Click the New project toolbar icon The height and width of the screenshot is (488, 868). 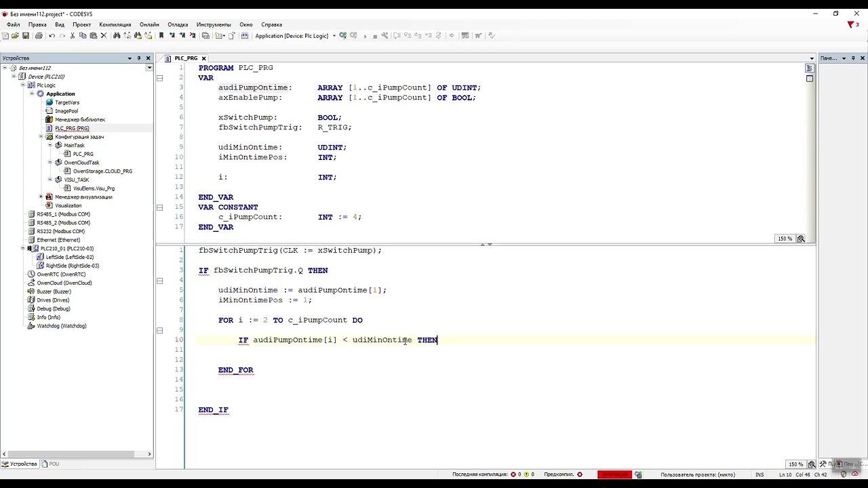[5, 36]
